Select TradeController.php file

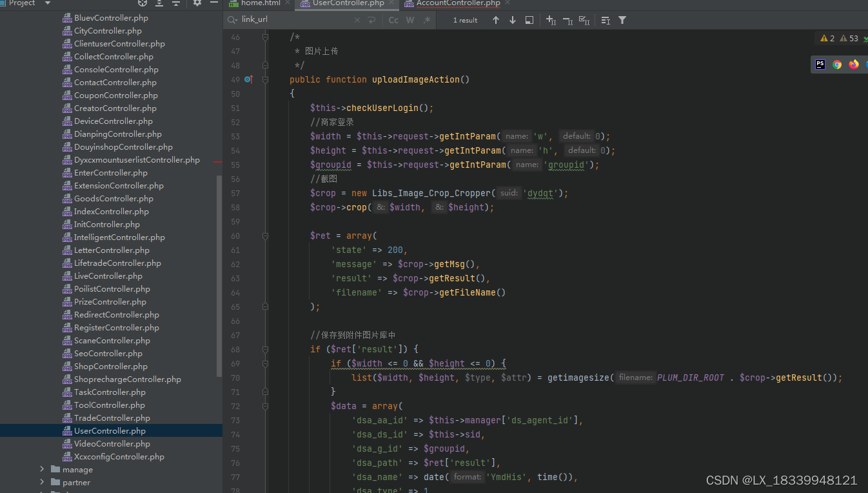(112, 418)
